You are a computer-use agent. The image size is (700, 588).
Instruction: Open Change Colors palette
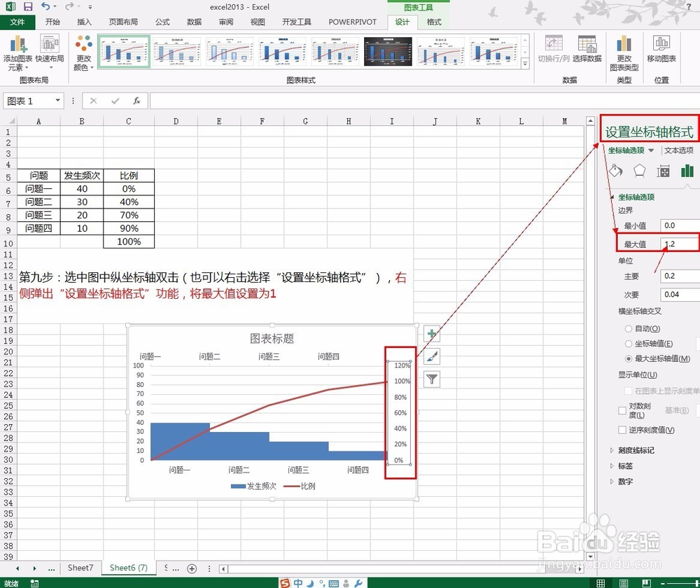pos(83,52)
